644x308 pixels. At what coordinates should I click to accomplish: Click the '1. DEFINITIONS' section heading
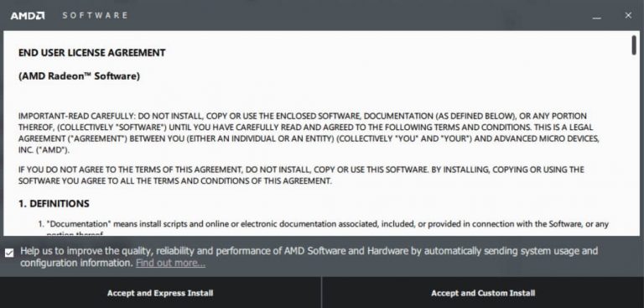click(54, 204)
